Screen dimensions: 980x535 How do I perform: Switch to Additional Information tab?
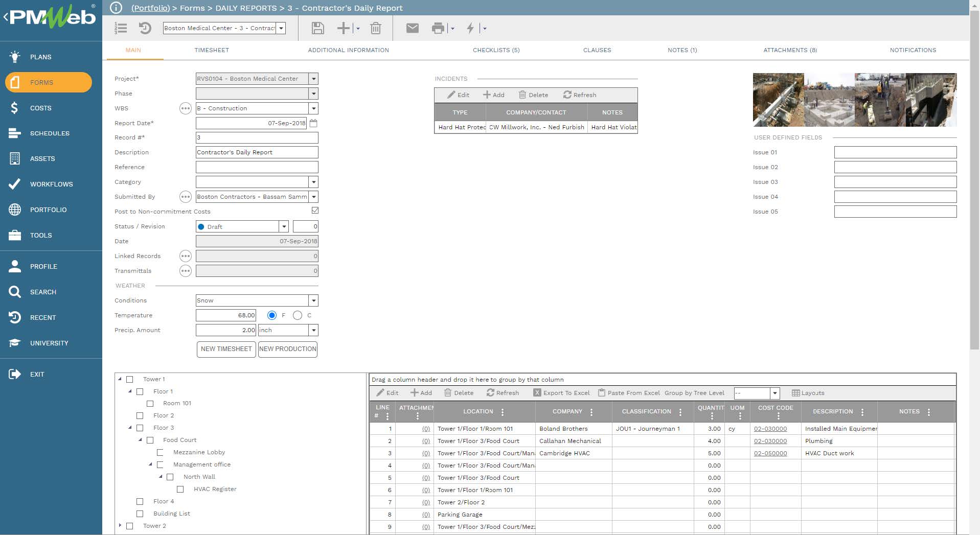coord(349,50)
